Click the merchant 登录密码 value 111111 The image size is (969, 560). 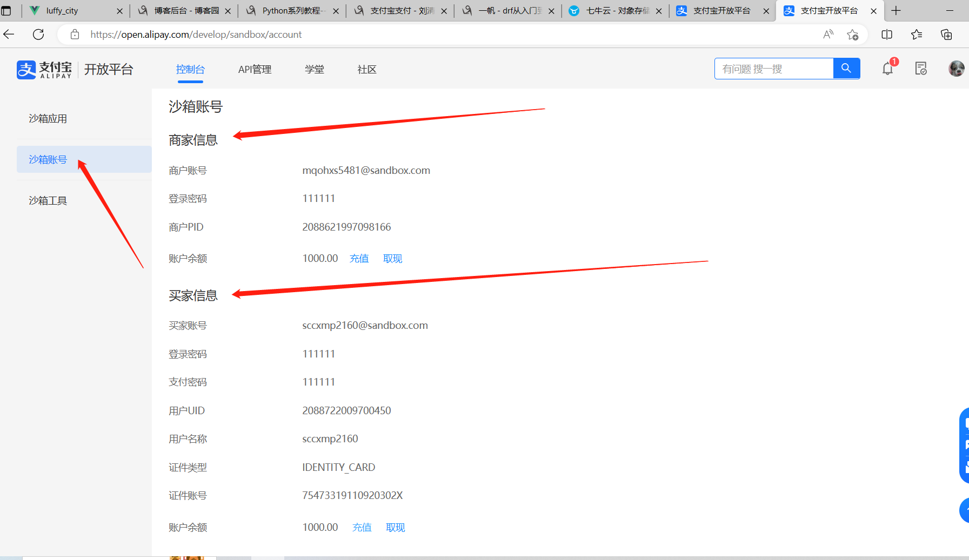(319, 199)
